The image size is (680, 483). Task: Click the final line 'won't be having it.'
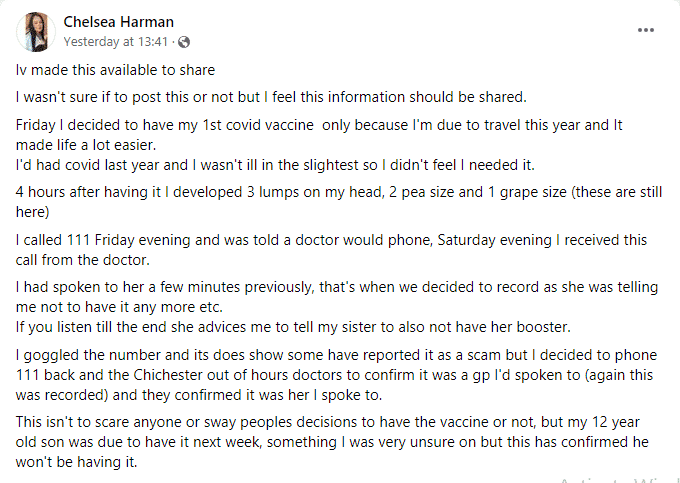[x=77, y=461]
